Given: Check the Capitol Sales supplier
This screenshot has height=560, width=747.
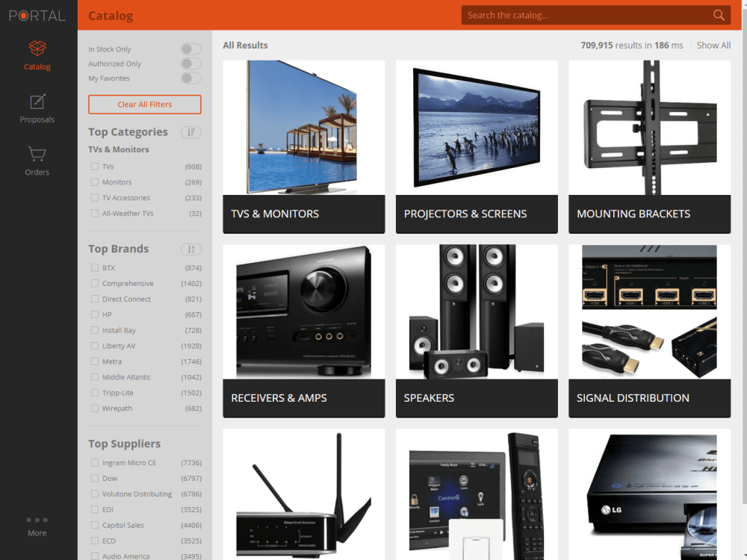Looking at the screenshot, I should 95,525.
